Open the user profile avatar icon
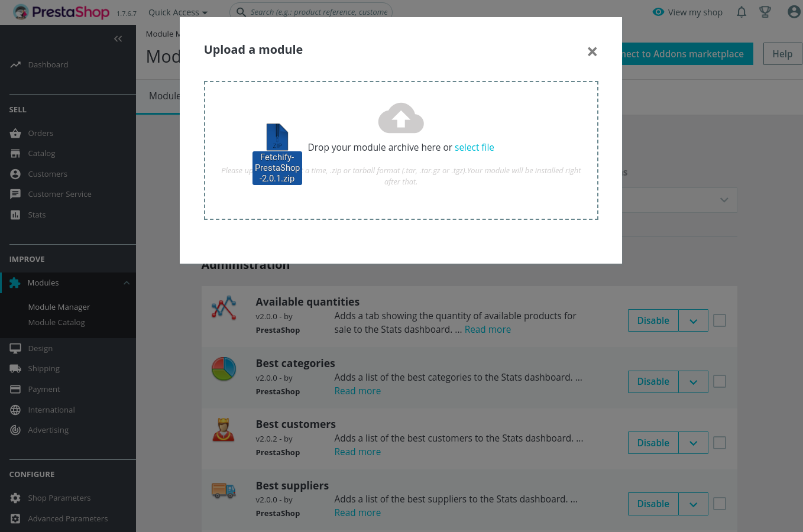 click(794, 12)
